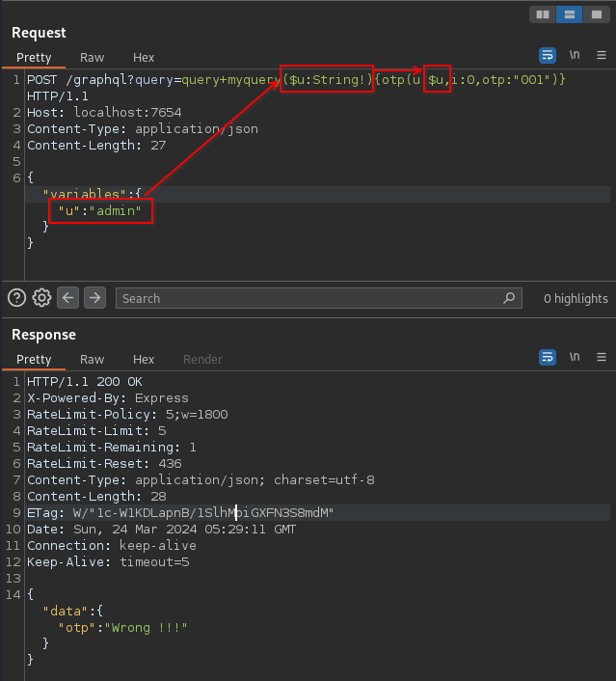Click 'Connection: keep-alive' header

[112, 546]
